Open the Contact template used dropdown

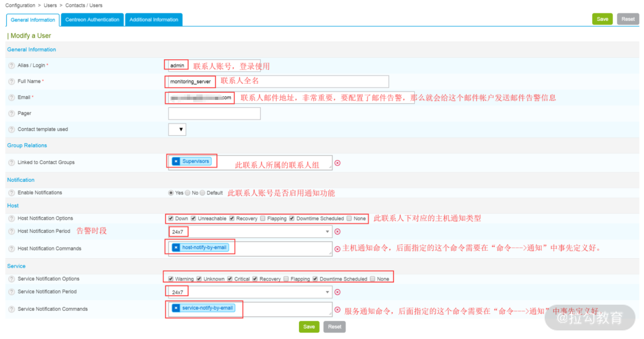pos(177,130)
